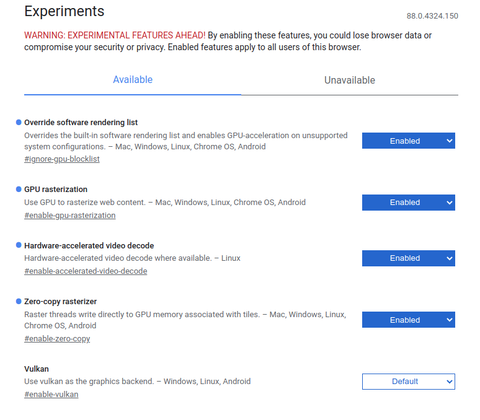The image size is (480, 420).
Task: Follow the #ignore-gpu-blocklist link
Action: (62, 159)
